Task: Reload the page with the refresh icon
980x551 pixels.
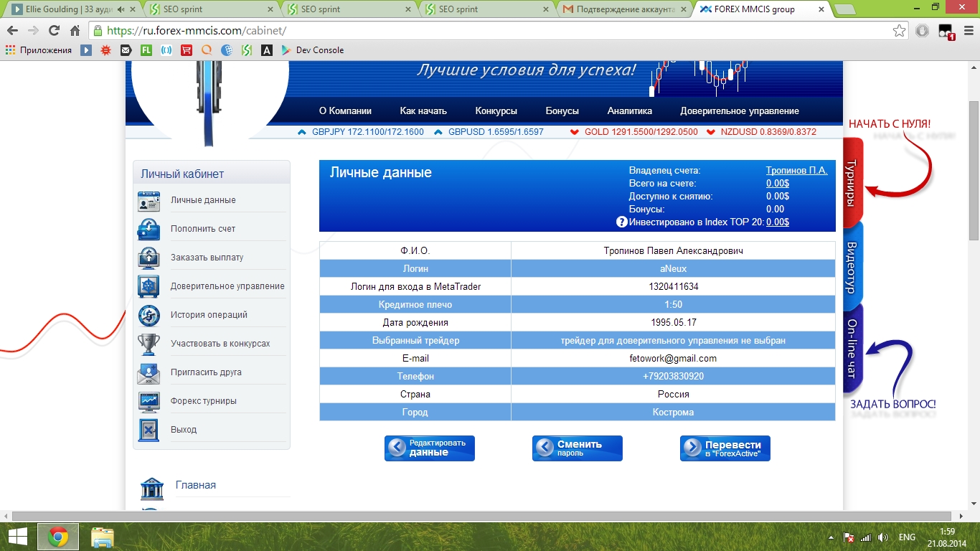Action: pos(54,31)
